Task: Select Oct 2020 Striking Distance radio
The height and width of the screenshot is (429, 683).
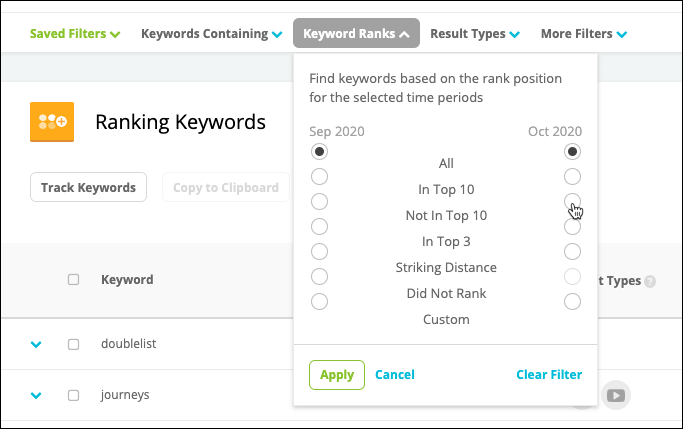Action: pyautogui.click(x=572, y=251)
